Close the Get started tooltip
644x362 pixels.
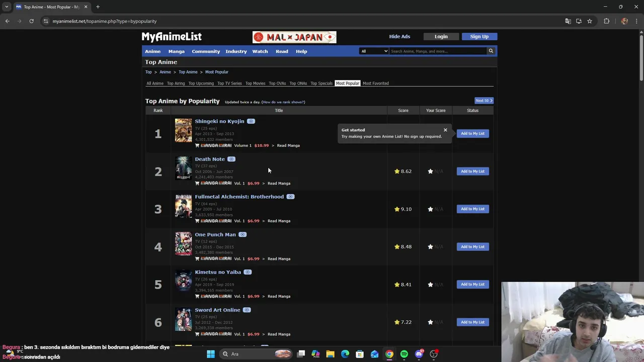coord(445,130)
